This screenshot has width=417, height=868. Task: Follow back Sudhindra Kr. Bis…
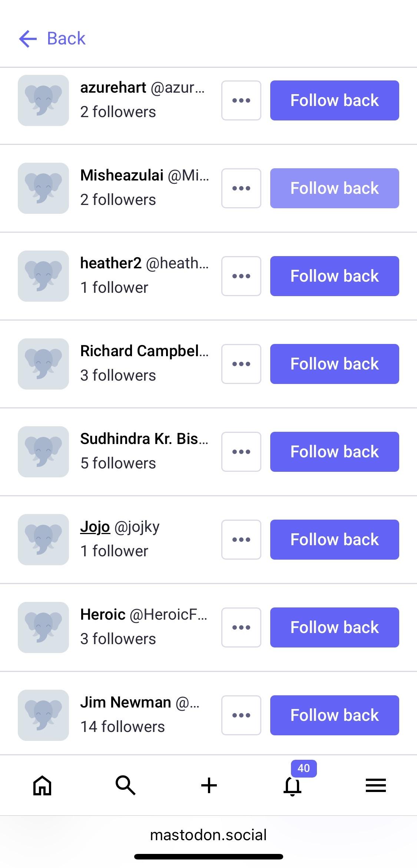(334, 452)
